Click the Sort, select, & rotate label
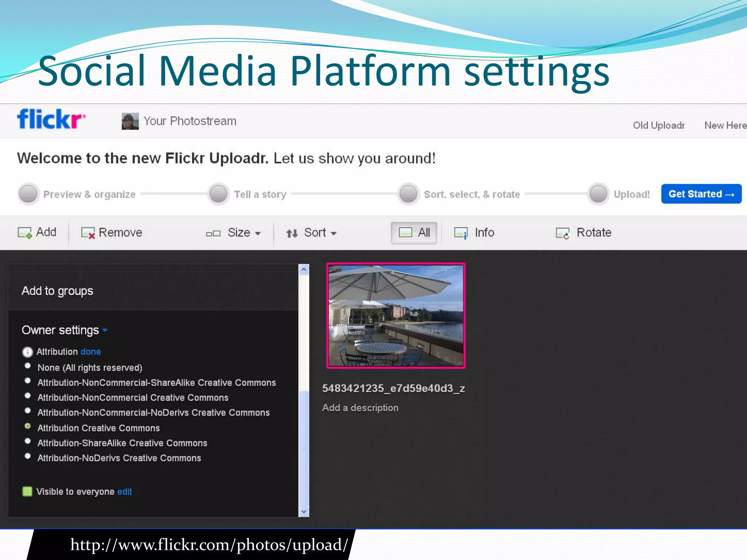 [x=472, y=194]
